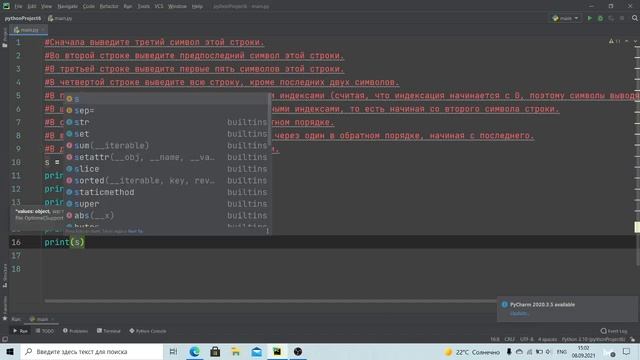The height and width of the screenshot is (360, 640).
Task: Click pythonProject6 breadcrumb in navigation bar
Action: 22,18
